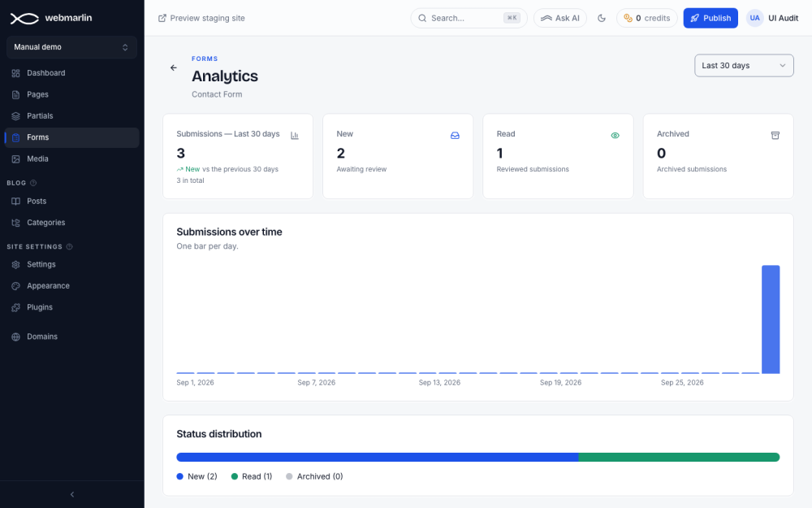Click the Contact Form subtitle
812x508 pixels.
tap(217, 94)
